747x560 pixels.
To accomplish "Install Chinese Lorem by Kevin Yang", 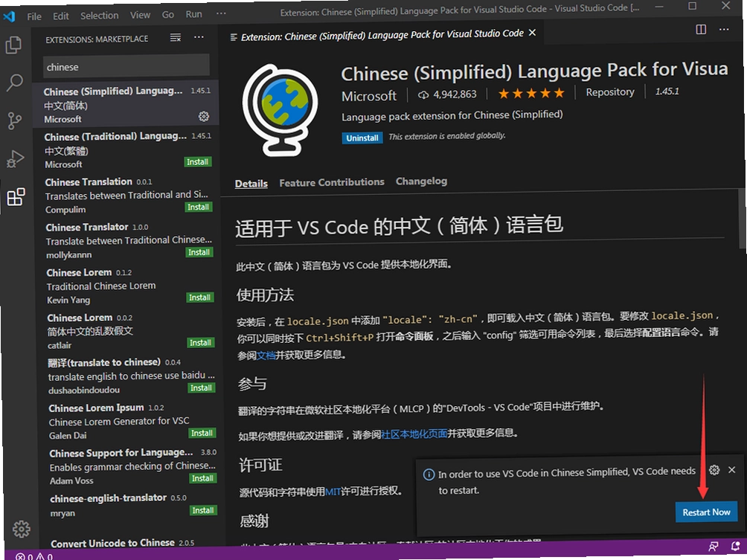I will tap(199, 297).
